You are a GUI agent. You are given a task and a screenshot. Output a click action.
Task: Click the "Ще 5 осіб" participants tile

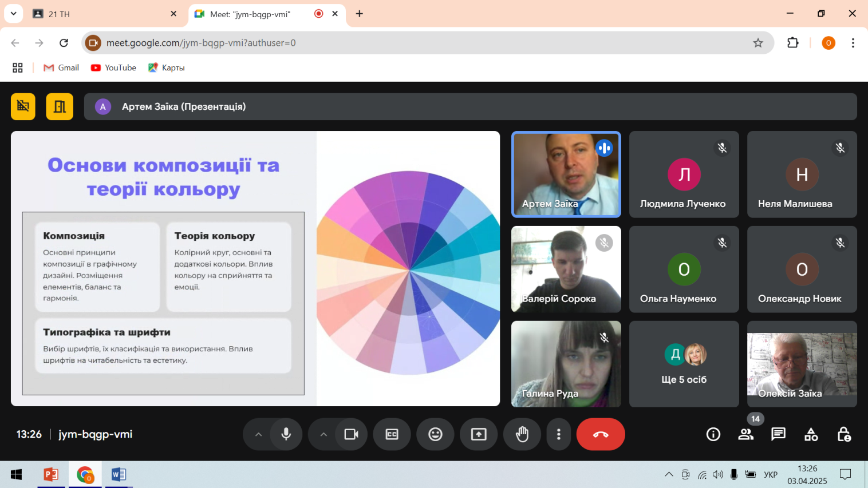point(684,364)
